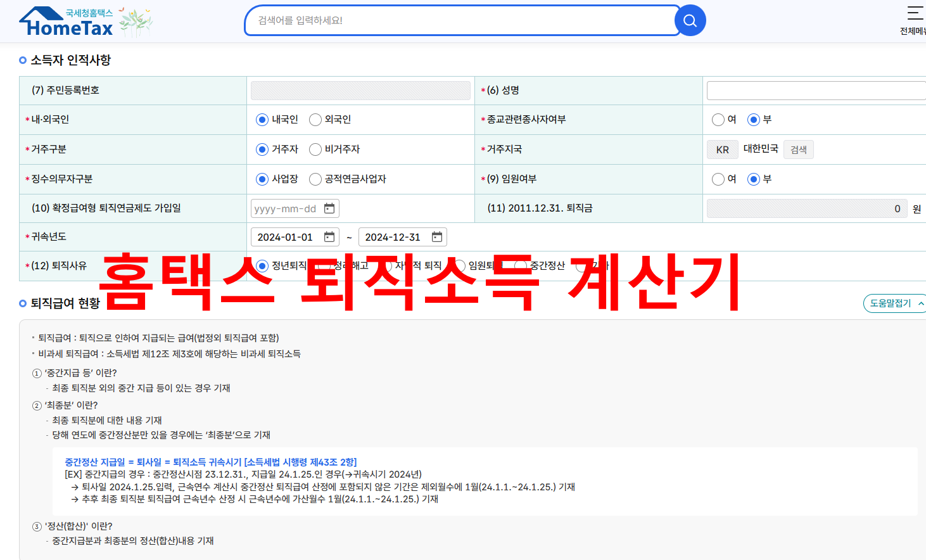Click 소득자 인적사항 section heading

[x=71, y=60]
